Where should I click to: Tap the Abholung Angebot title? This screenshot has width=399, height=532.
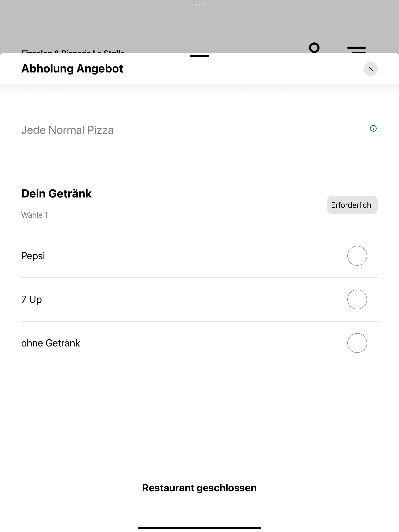72,69
